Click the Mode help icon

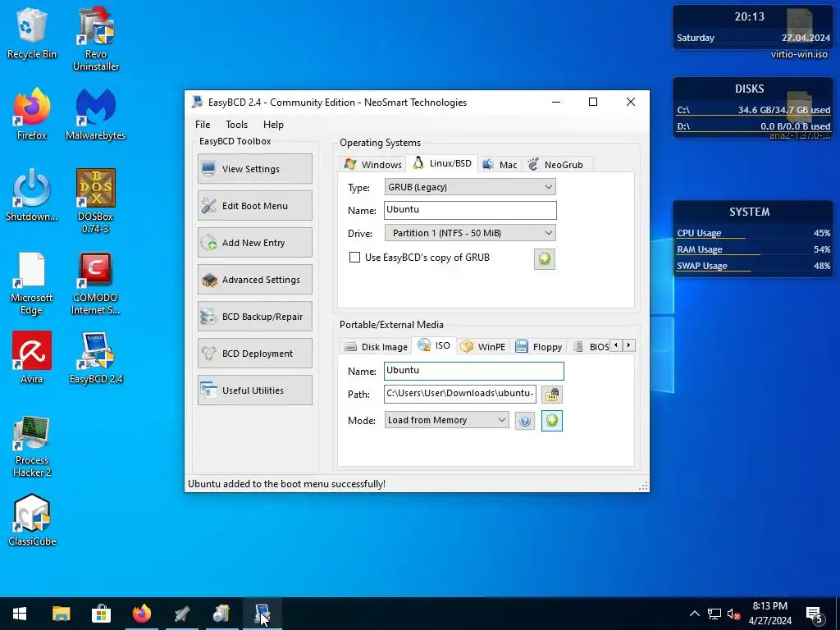pos(525,421)
